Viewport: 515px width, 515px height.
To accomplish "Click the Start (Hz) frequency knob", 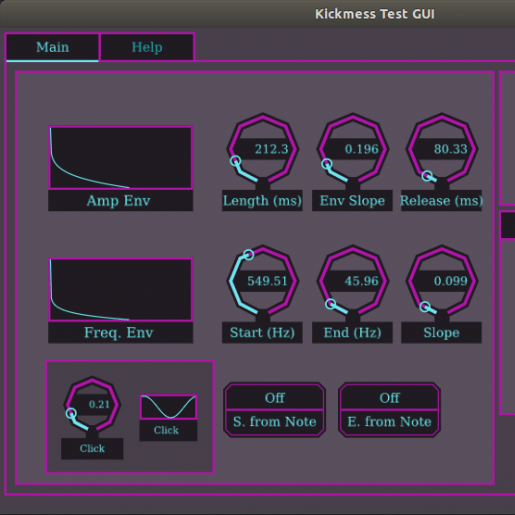I will click(263, 281).
